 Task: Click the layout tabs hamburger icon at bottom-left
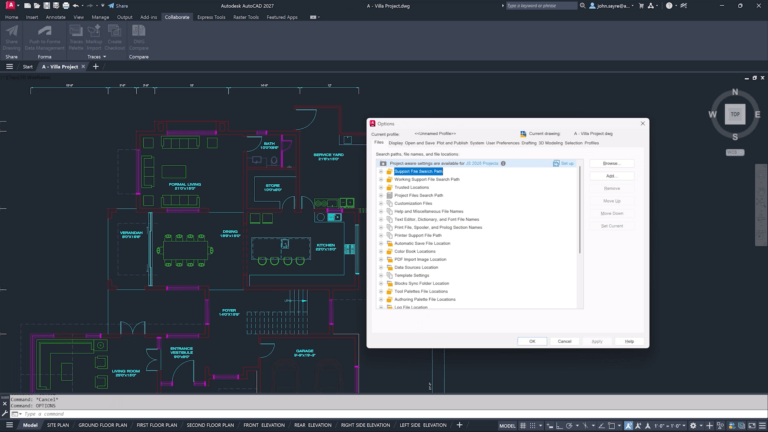pyautogui.click(x=9, y=425)
